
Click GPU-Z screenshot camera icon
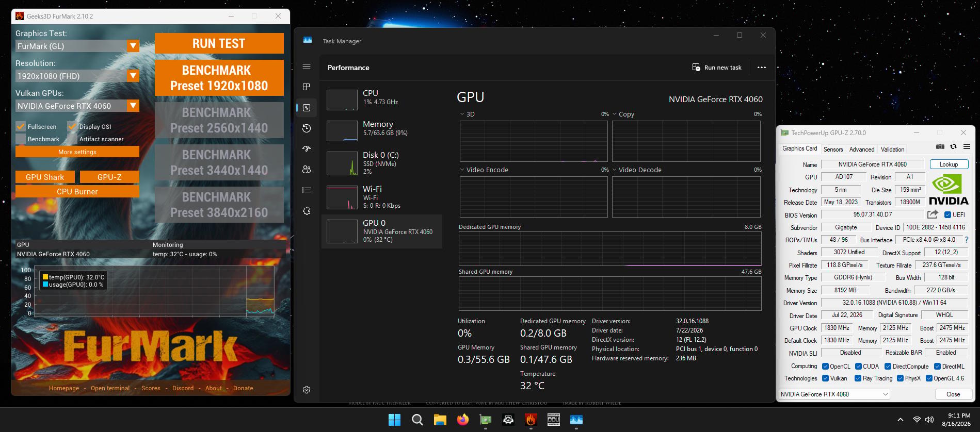[940, 146]
